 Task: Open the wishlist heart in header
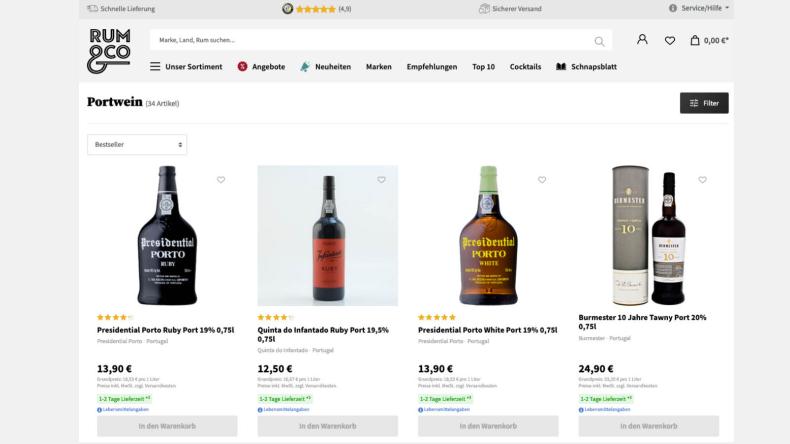670,40
